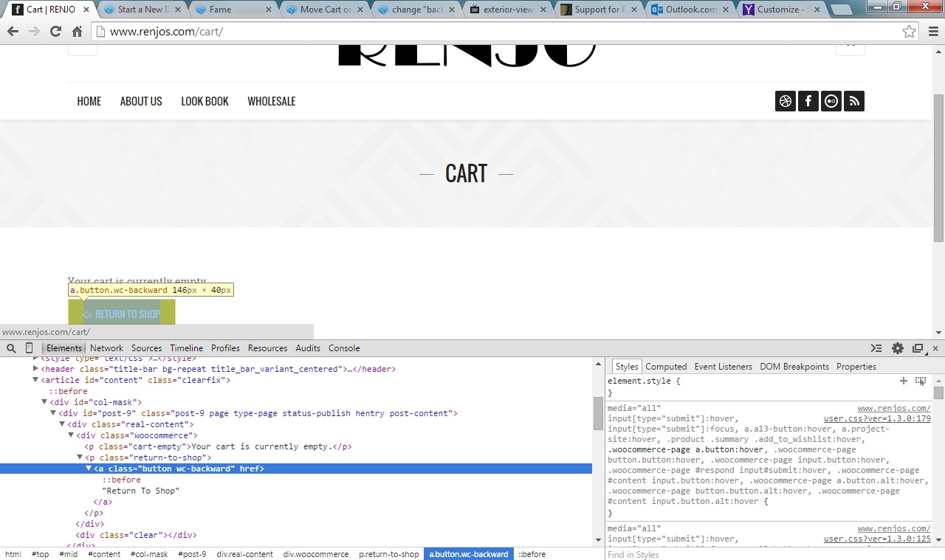Screen dimensions: 945x560
Task: Collapse the div woocommerce node
Action: click(x=71, y=435)
